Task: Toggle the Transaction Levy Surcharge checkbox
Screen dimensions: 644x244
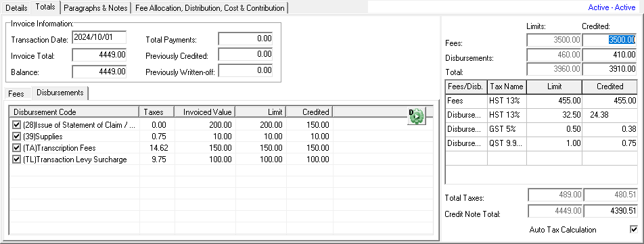Action: 16,160
